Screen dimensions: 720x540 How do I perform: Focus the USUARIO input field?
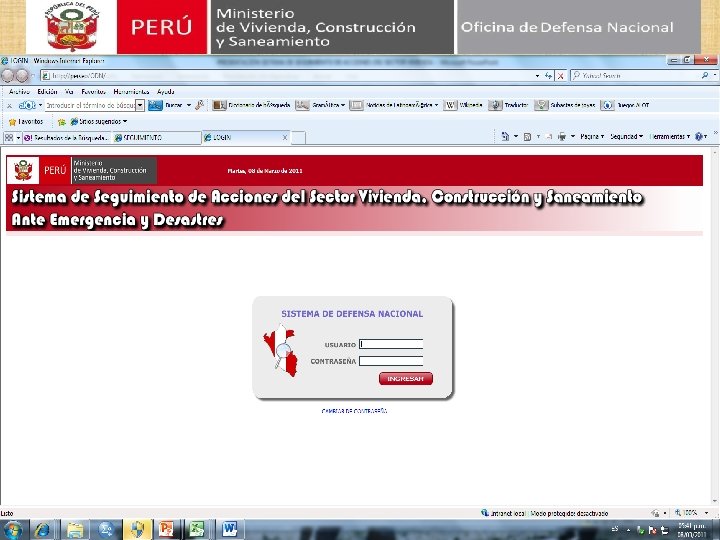click(x=391, y=344)
